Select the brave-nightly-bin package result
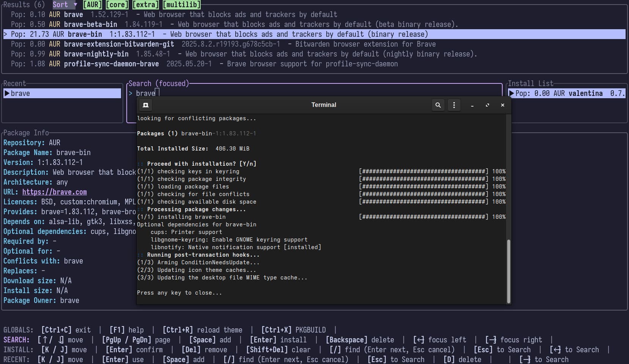 96,54
